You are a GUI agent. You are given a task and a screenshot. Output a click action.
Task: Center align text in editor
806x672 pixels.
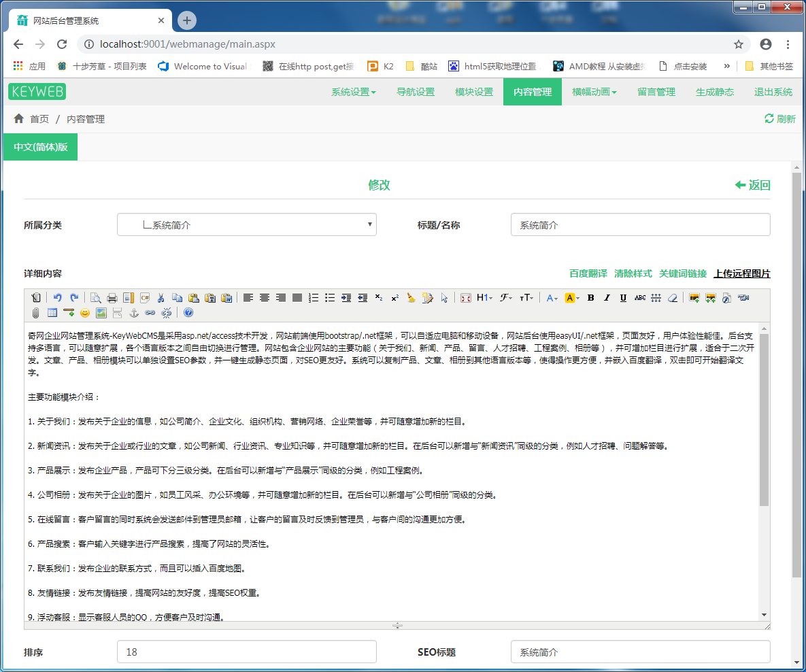tap(265, 298)
